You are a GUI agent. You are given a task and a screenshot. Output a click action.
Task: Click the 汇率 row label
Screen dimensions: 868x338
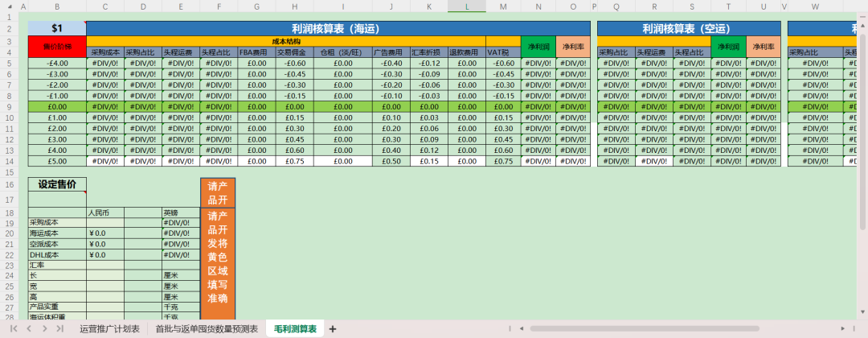pyautogui.click(x=57, y=266)
